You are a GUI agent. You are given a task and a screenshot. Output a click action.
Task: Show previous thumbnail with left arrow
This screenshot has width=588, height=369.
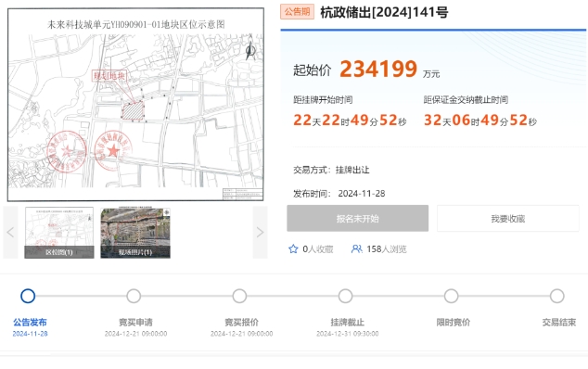(10, 233)
